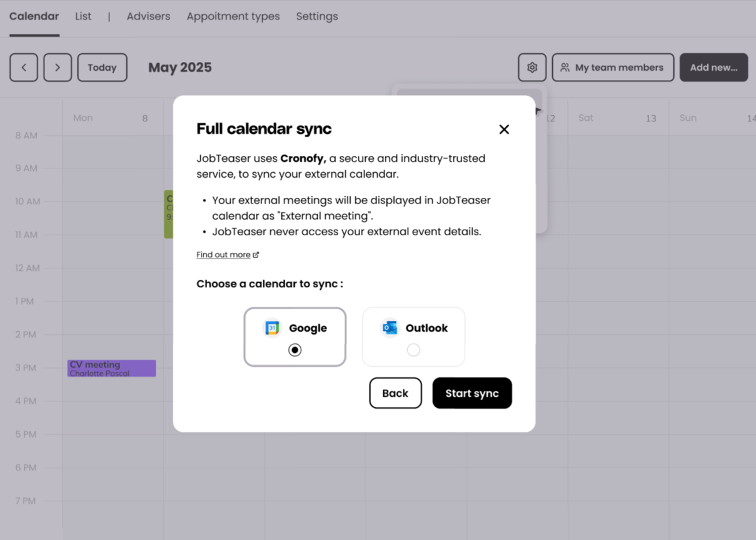
Task: Click the Outlook icon
Action: (390, 328)
